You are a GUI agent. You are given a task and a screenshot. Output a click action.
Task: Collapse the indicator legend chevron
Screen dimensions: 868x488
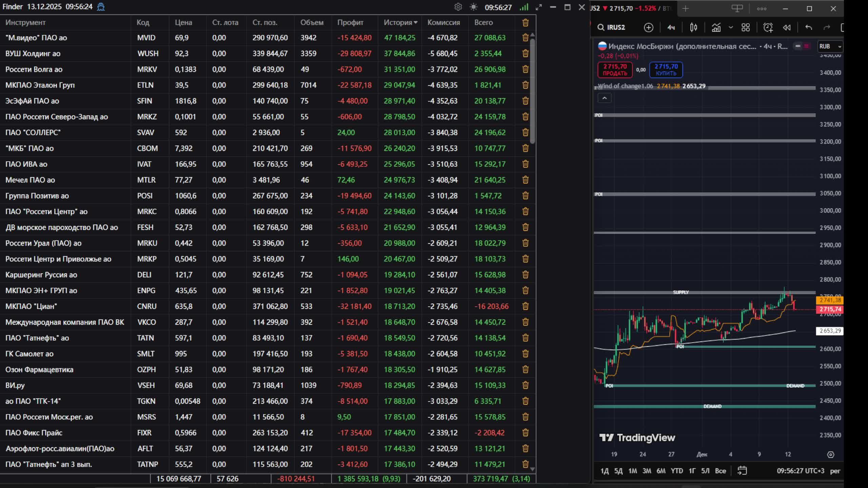[x=604, y=98]
